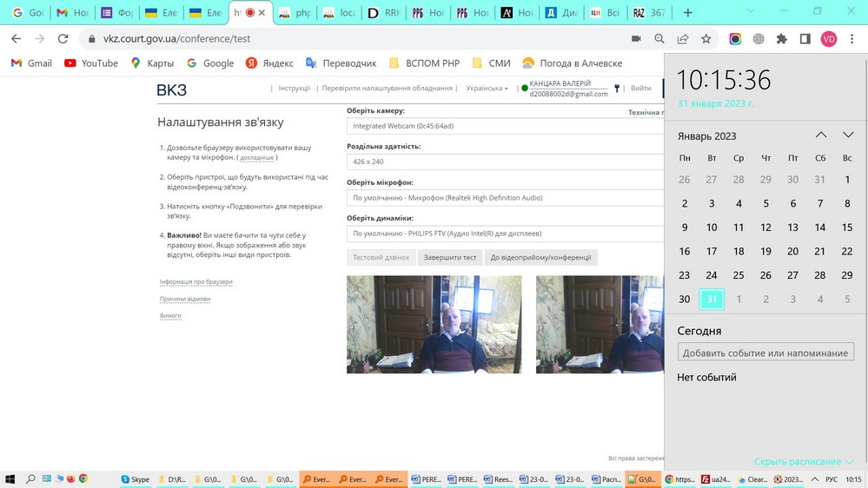868x488 pixels.
Task: Open the Chrome extensions puzzle menu
Action: [x=782, y=39]
